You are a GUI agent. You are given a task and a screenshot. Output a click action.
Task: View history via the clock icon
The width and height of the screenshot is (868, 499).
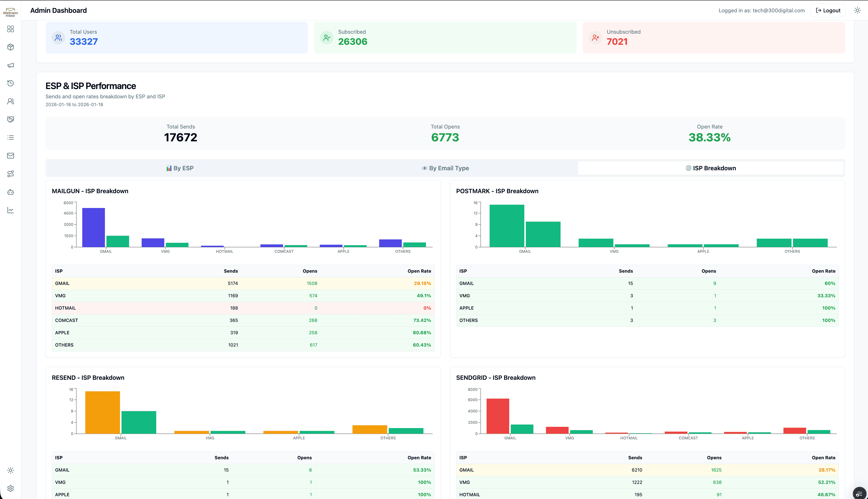tap(11, 83)
